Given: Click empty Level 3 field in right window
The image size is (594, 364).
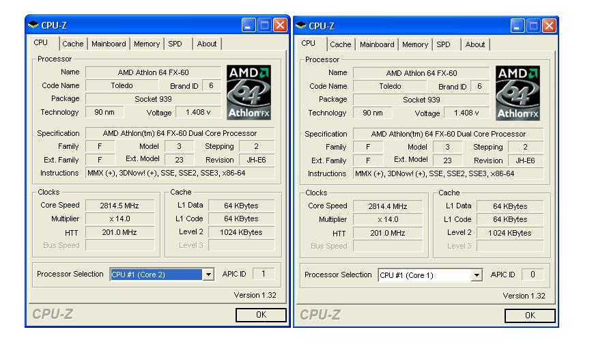Looking at the screenshot, I should coord(510,247).
